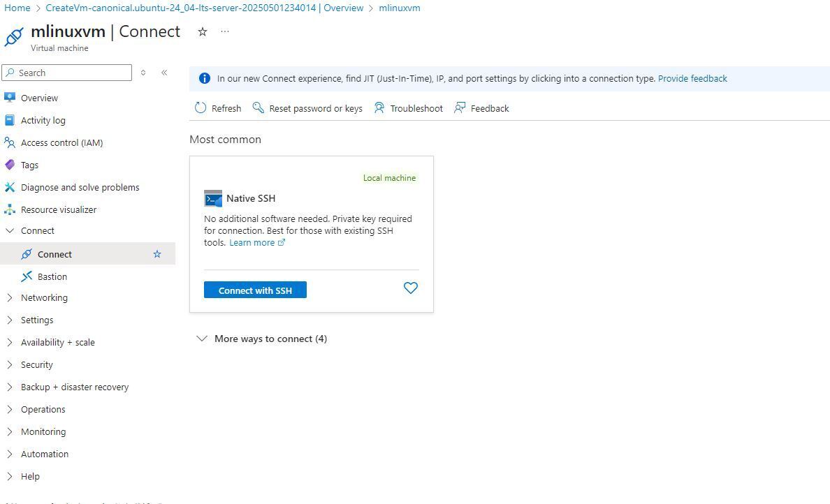Open the Provide feedback link
The height and width of the screenshot is (504, 830).
click(x=692, y=78)
